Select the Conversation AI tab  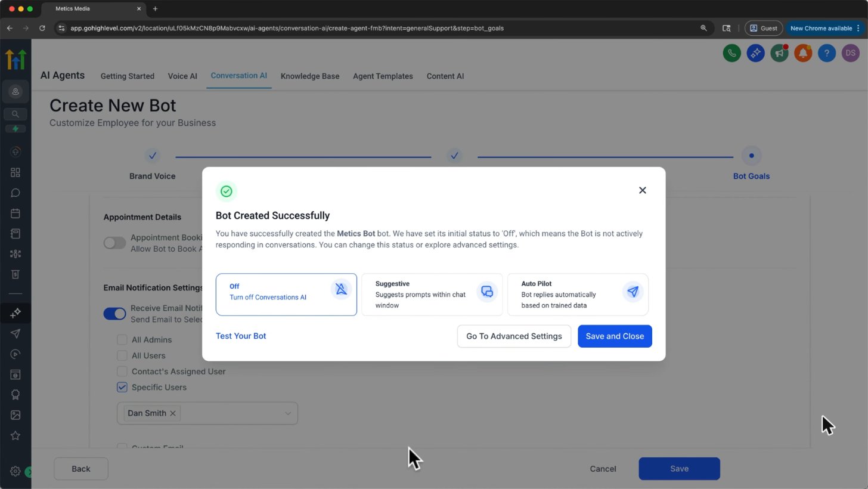pyautogui.click(x=239, y=76)
